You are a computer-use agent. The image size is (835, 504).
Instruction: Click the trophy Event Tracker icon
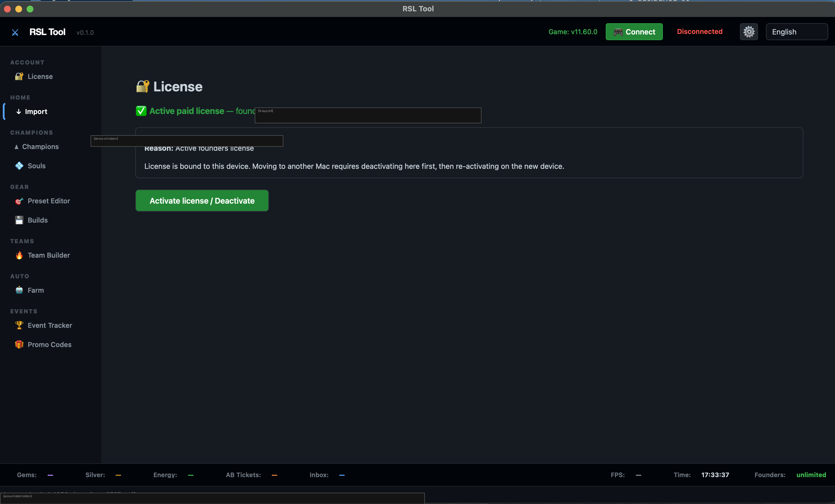coord(19,325)
